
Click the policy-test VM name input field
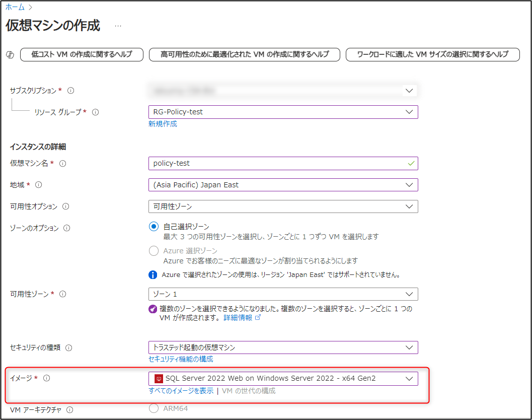[283, 164]
